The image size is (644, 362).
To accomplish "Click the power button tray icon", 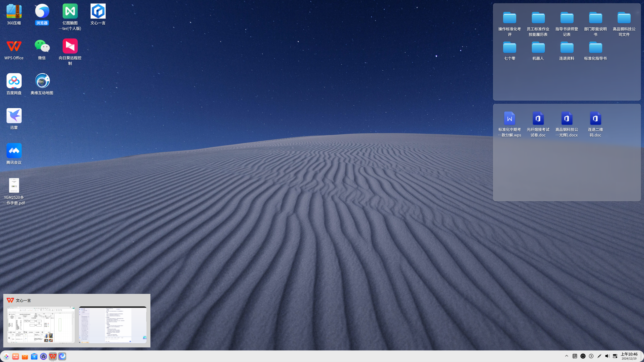I will [583, 356].
